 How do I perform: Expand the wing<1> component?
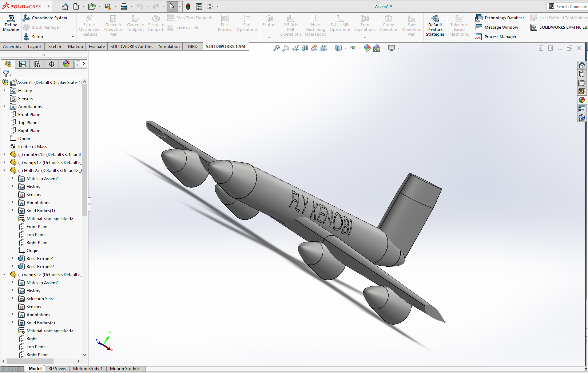[x=4, y=162]
